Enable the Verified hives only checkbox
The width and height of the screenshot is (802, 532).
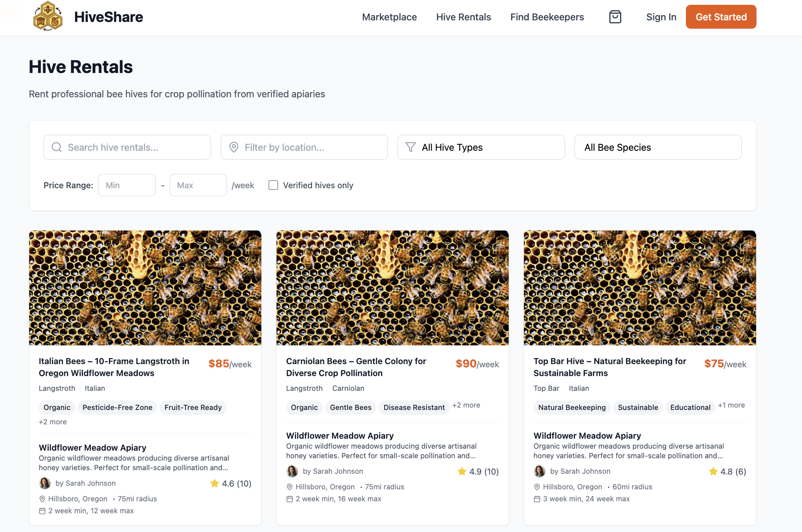273,185
